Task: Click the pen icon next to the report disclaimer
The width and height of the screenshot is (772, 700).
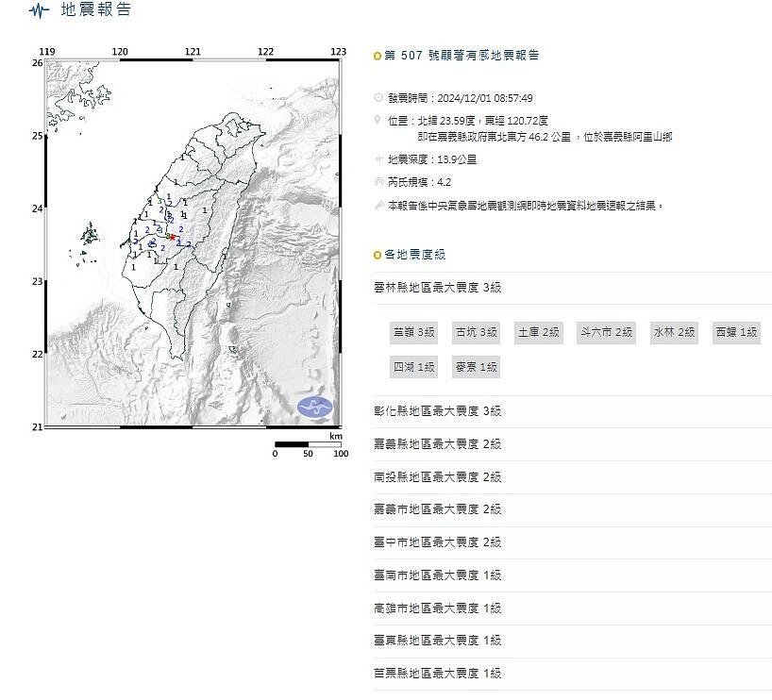Action: pos(378,202)
